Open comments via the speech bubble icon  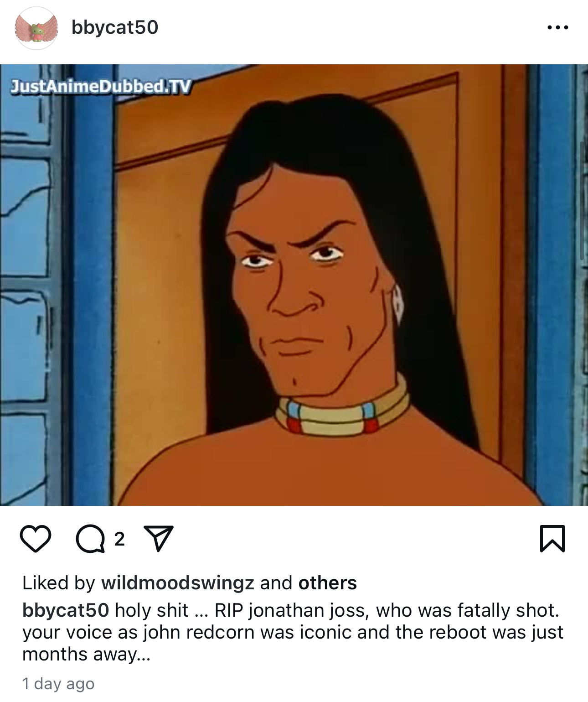click(90, 539)
